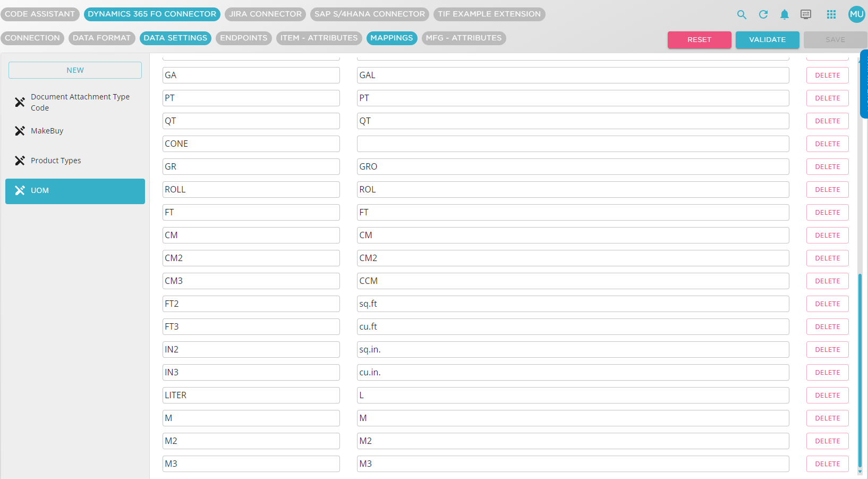Click the VALIDATE button
This screenshot has height=479, width=868.
pyautogui.click(x=767, y=39)
